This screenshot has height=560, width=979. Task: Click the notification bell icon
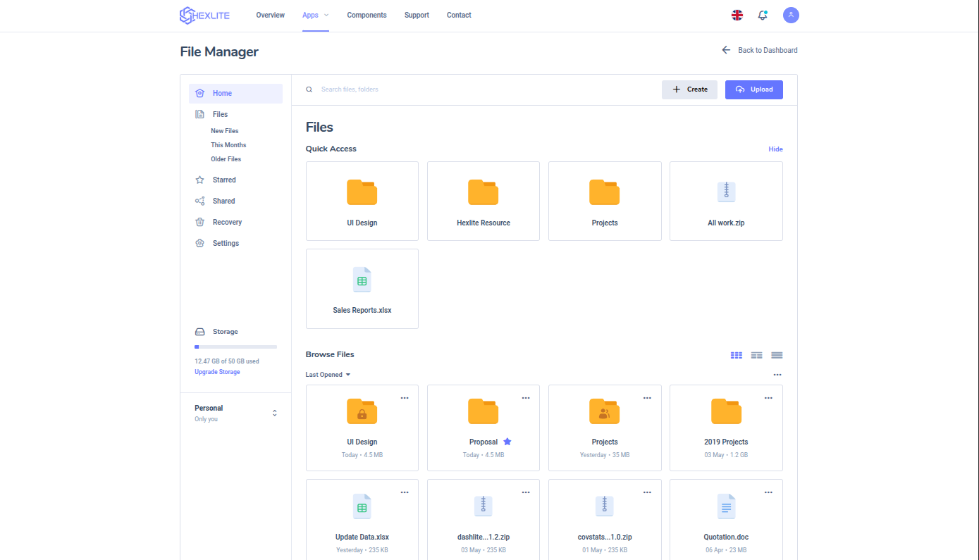(x=762, y=15)
